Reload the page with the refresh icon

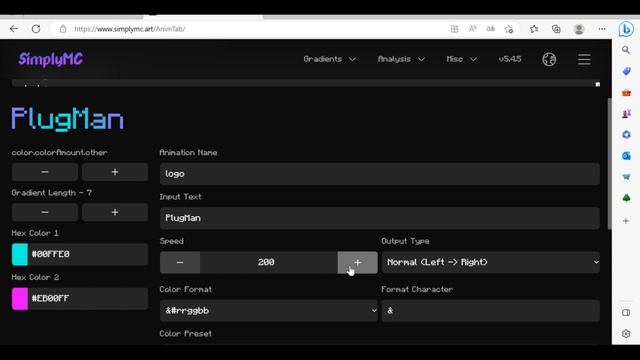pyautogui.click(x=36, y=29)
